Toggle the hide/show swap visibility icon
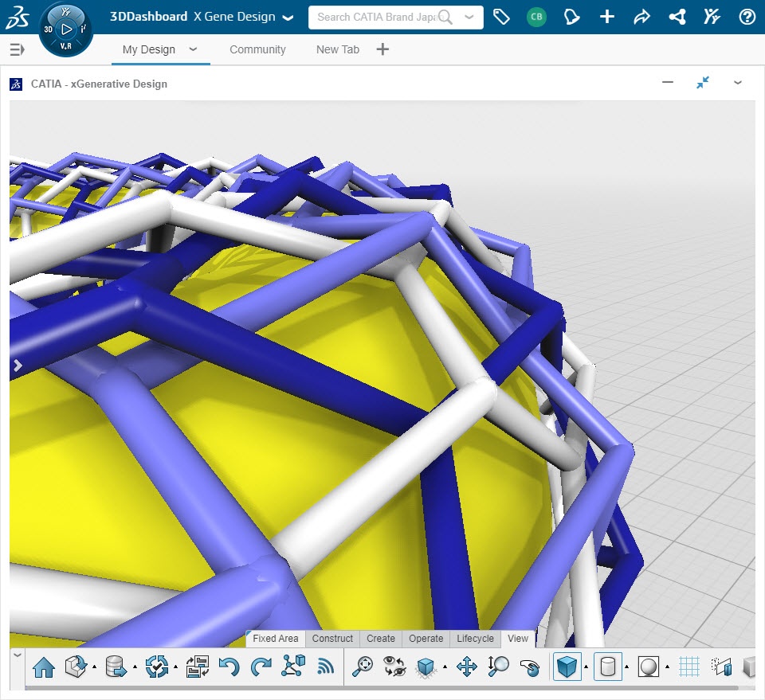 [394, 667]
